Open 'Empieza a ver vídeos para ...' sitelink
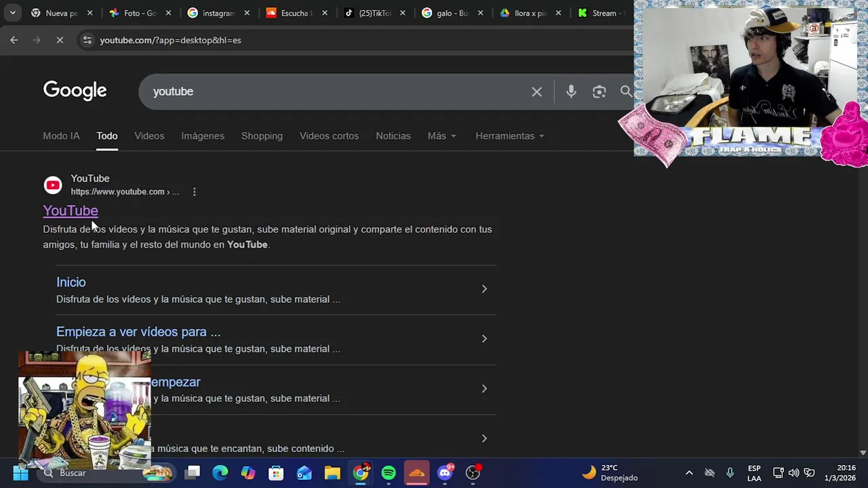The width and height of the screenshot is (868, 488). point(138,332)
